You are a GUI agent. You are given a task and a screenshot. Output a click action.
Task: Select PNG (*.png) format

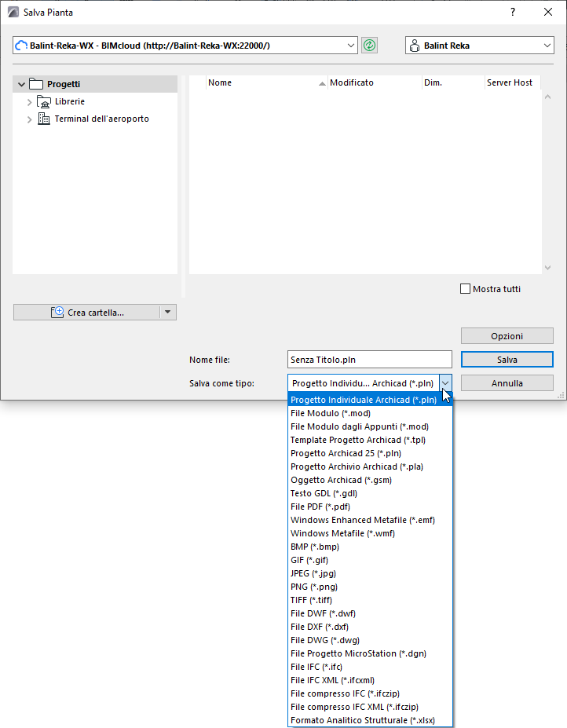(370, 587)
